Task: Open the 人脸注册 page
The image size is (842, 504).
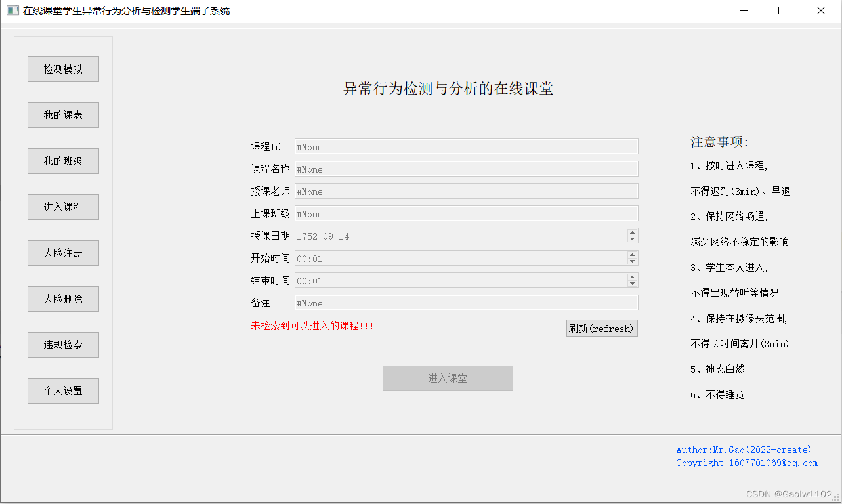Action: pyautogui.click(x=63, y=253)
